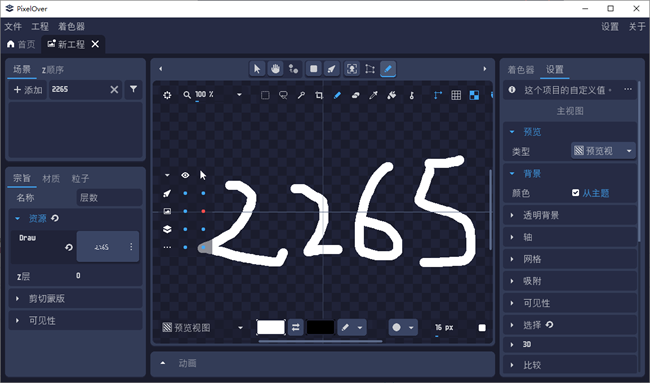Reset the Draw resource with circular arrow
This screenshot has height=383, width=650.
click(x=69, y=247)
